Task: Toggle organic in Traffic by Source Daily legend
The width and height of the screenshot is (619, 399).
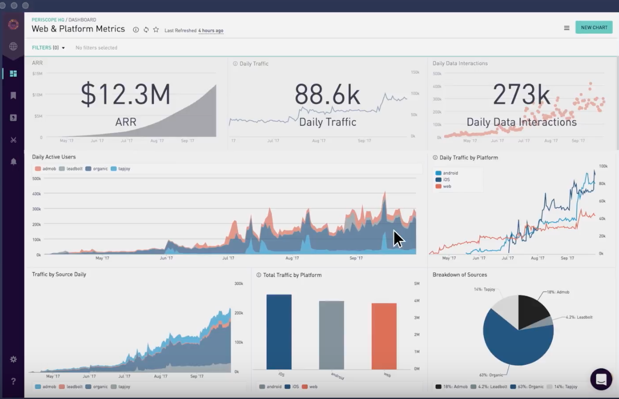Action: pos(97,387)
